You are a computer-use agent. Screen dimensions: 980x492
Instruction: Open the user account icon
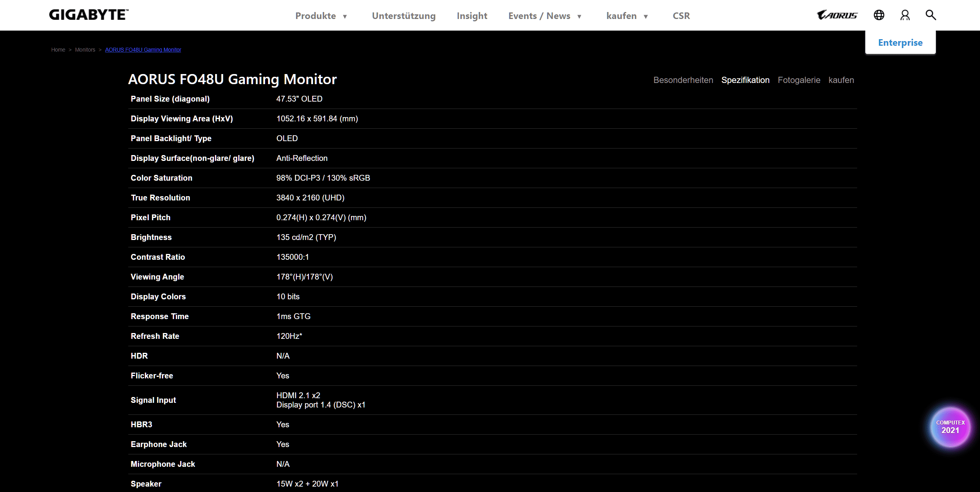pos(905,15)
